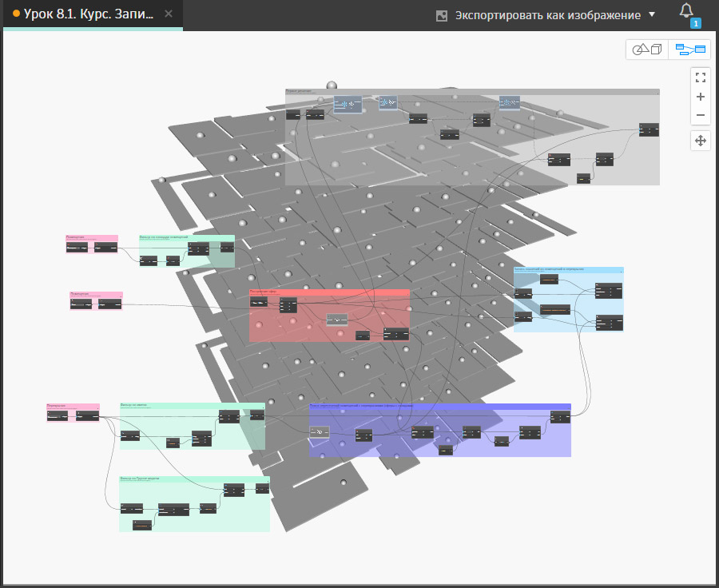This screenshot has height=588, width=719.
Task: Zoom out using the minus button
Action: [701, 116]
